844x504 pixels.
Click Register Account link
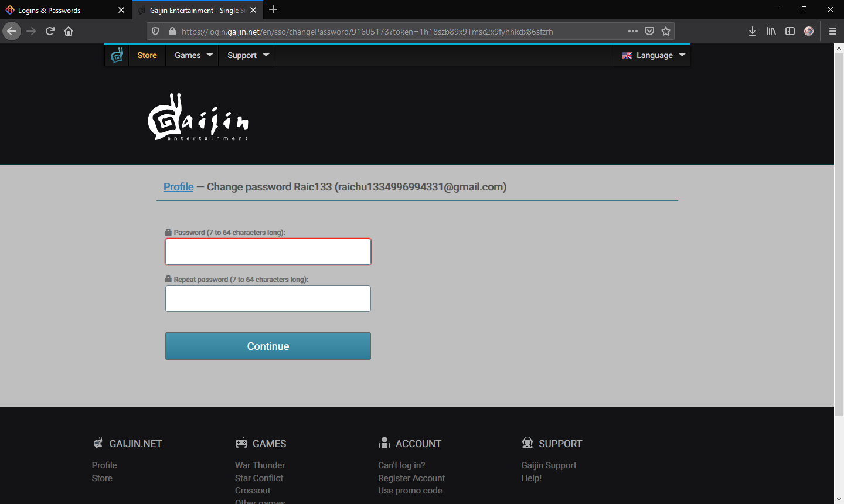tap(411, 478)
